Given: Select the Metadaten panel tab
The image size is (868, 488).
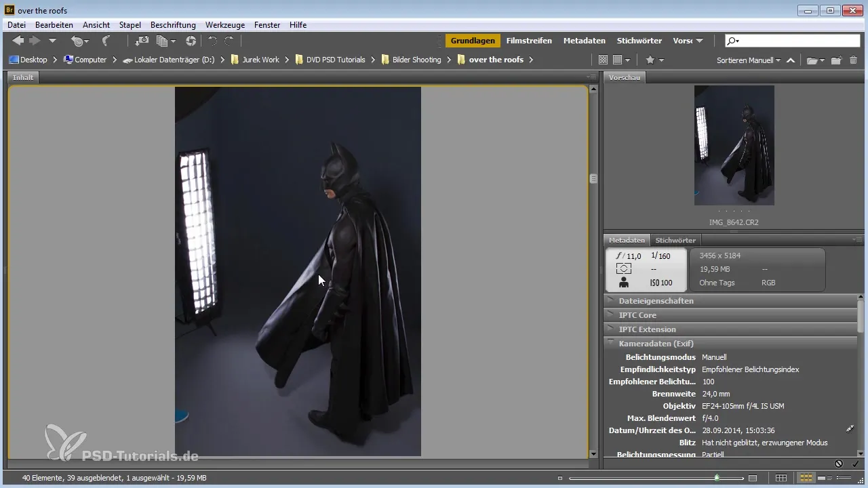Looking at the screenshot, I should pos(627,240).
